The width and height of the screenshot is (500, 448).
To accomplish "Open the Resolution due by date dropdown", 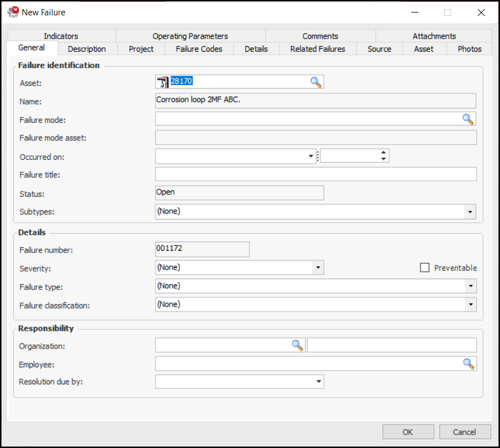I will point(318,381).
